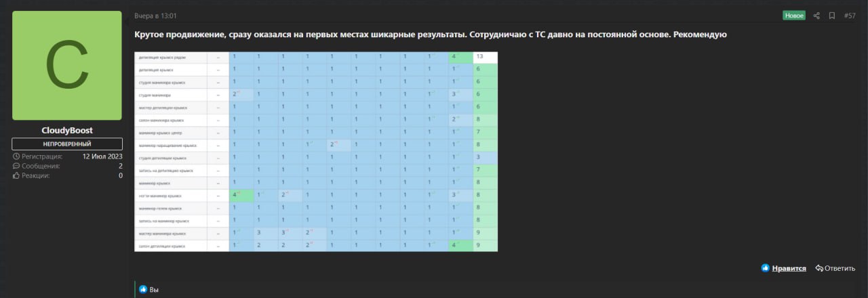This screenshot has height=298, width=868.
Task: Click the message count 2 under Сообщения
Action: coord(120,166)
